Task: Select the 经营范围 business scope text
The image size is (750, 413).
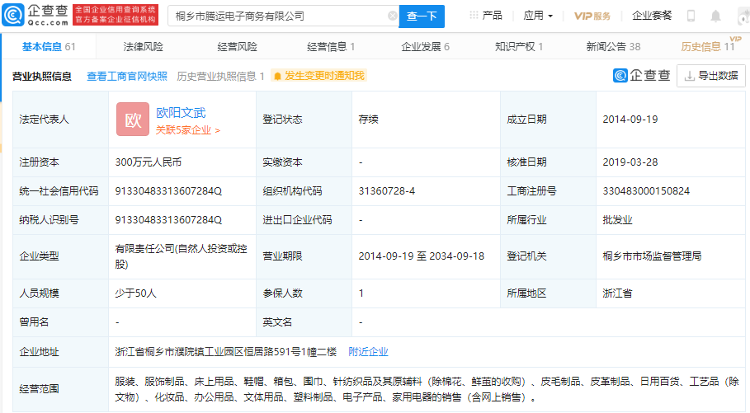Action: pos(427,389)
